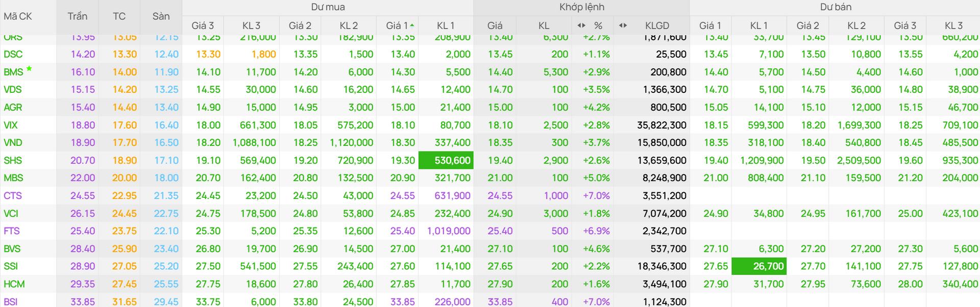Screen dimensions: 980x307
Task: Open the HCM stock symbol
Action: [x=14, y=284]
